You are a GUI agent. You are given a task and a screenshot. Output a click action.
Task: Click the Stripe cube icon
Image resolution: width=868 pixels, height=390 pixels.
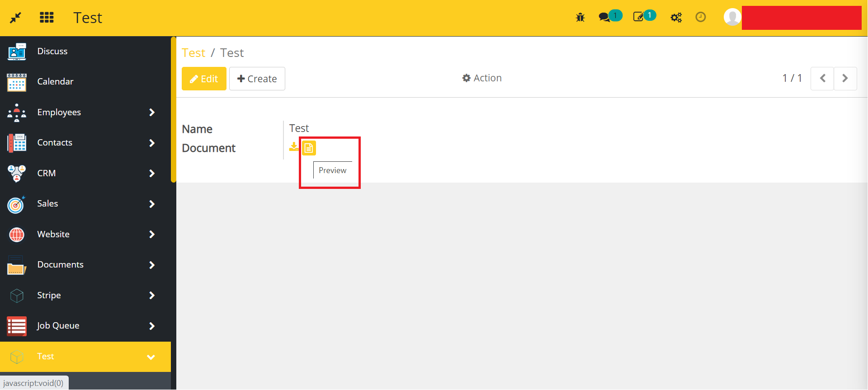(x=17, y=296)
